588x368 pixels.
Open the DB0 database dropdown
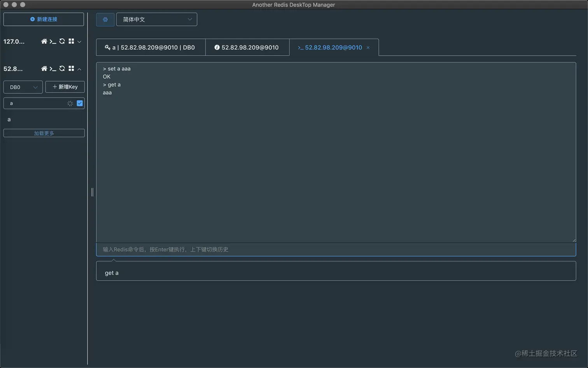23,87
